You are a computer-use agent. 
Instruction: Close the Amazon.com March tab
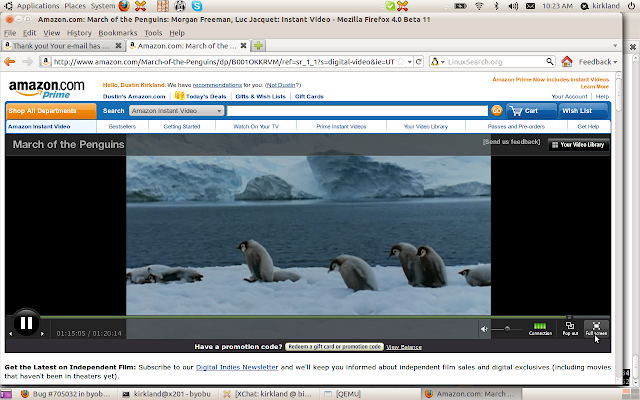(x=243, y=46)
